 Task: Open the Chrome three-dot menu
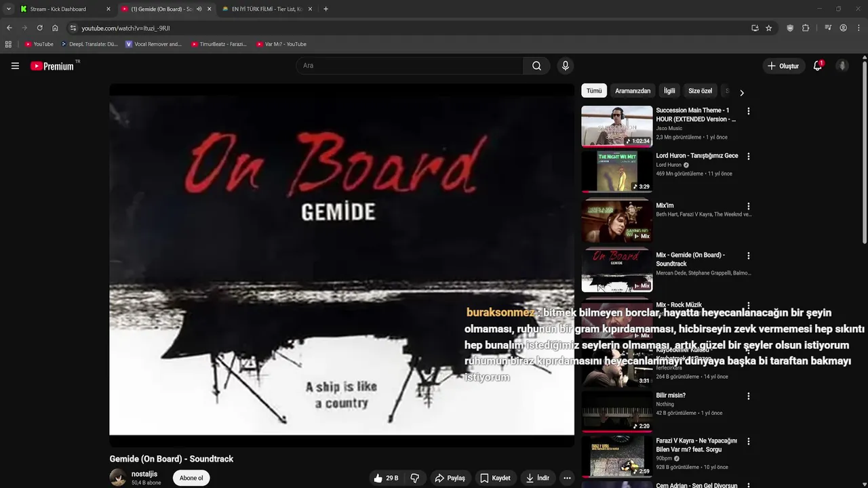859,28
